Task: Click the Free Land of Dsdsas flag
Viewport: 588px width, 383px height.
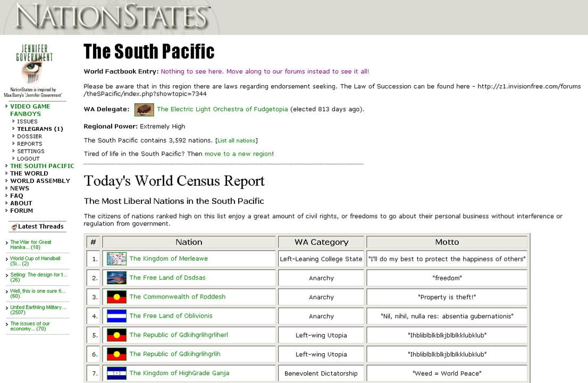Action: 116,278
